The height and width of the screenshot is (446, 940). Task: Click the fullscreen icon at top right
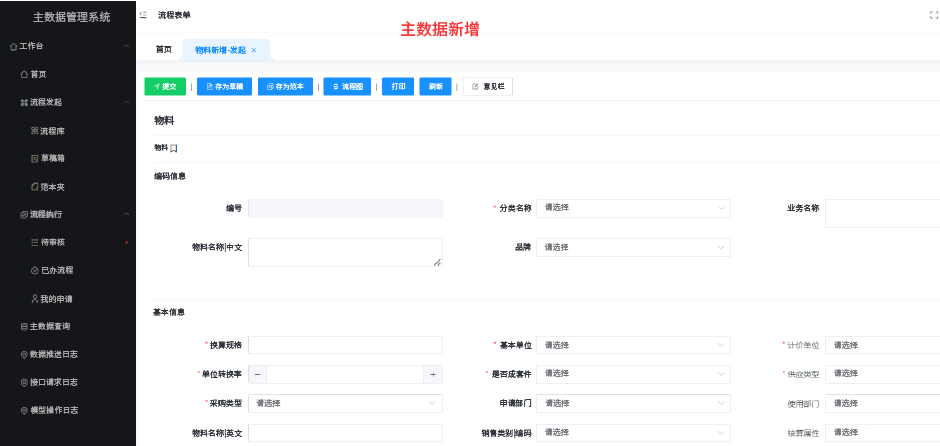933,15
